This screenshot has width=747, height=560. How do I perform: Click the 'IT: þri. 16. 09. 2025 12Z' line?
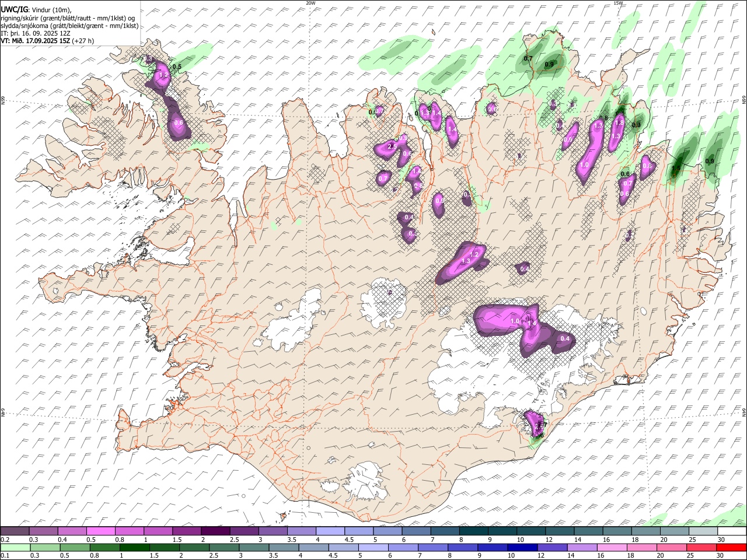point(36,33)
